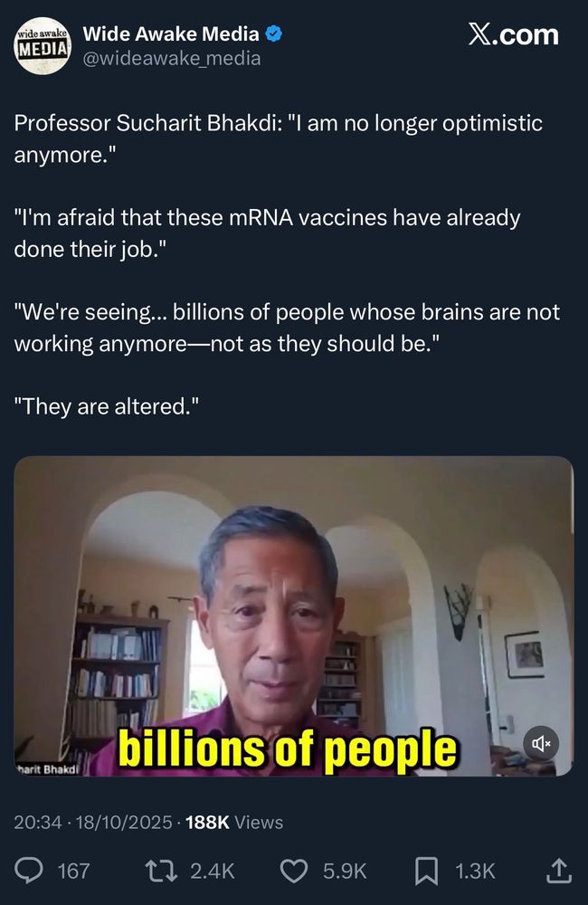Like the post with heart icon
Image resolution: width=588 pixels, height=905 pixels.
pos(294,871)
